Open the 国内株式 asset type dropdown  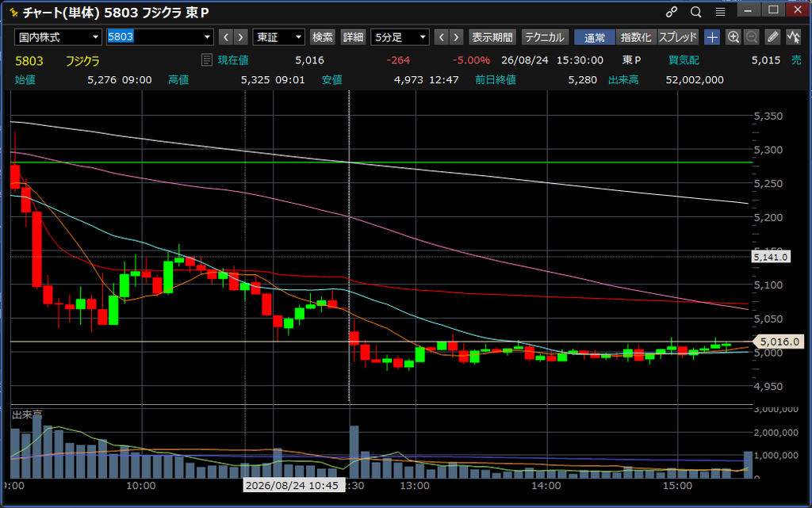pyautogui.click(x=58, y=37)
